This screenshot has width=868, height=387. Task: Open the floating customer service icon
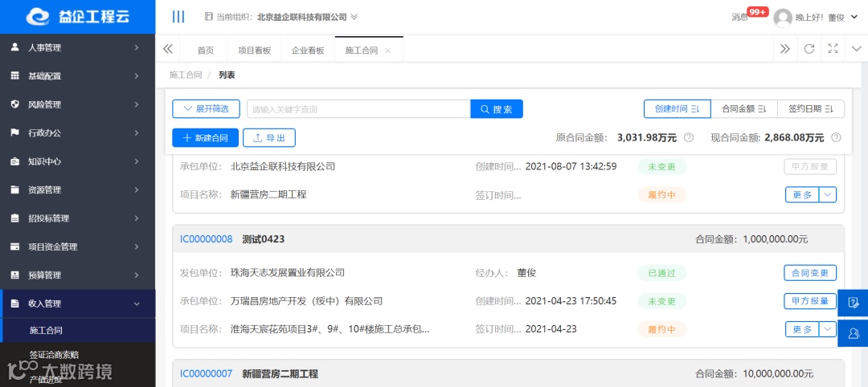coord(853,333)
